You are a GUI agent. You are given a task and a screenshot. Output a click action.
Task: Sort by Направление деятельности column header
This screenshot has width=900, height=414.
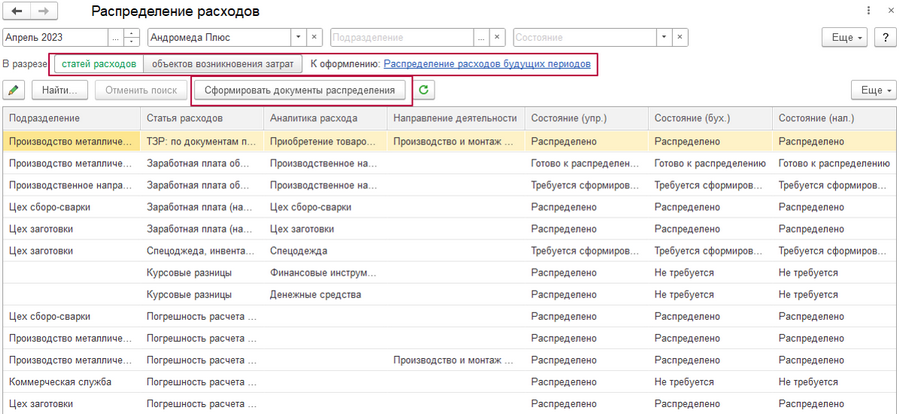point(456,118)
